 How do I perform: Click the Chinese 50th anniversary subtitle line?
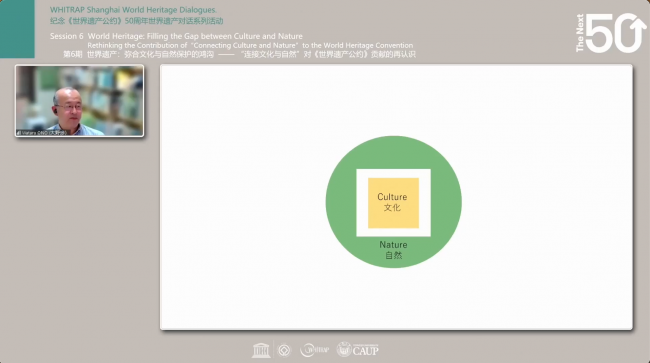pos(136,21)
